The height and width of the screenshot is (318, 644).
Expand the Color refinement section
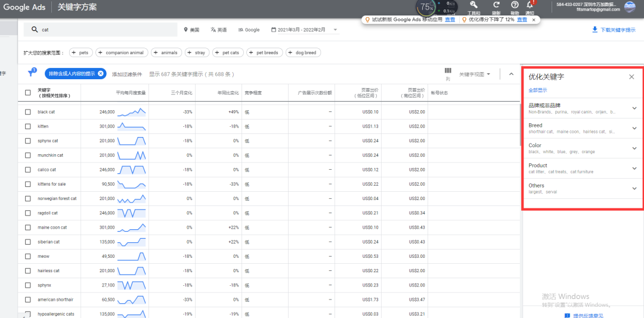click(x=634, y=148)
